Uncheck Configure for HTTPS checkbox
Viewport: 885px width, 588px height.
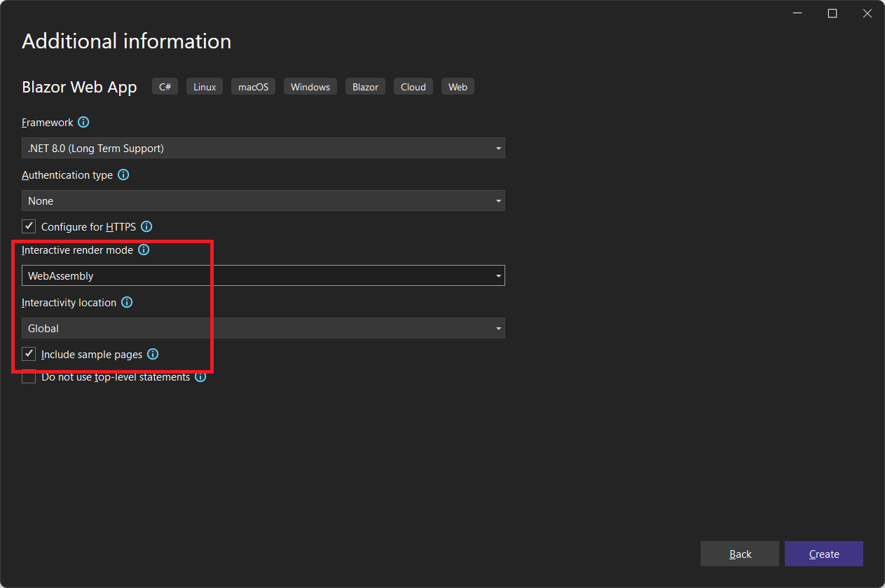(29, 226)
